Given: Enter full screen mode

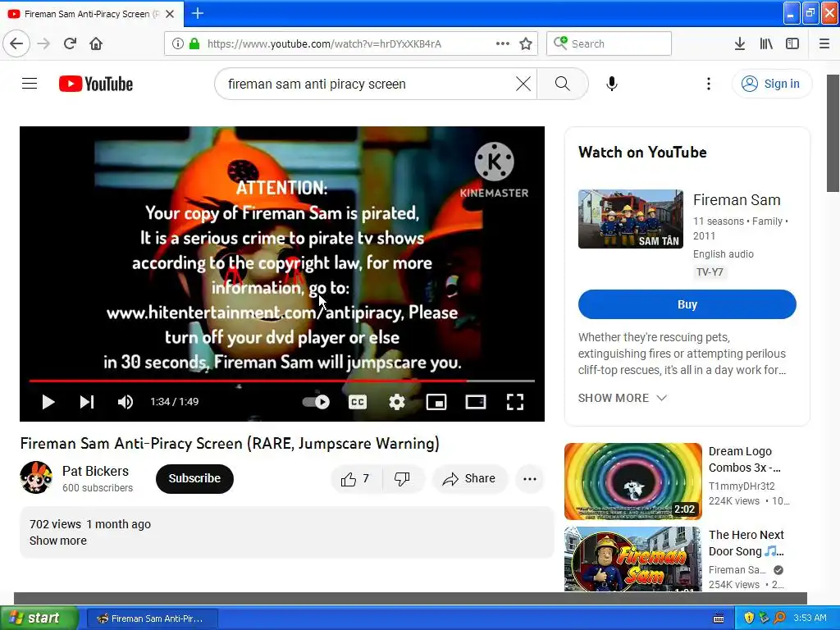Looking at the screenshot, I should [x=515, y=402].
